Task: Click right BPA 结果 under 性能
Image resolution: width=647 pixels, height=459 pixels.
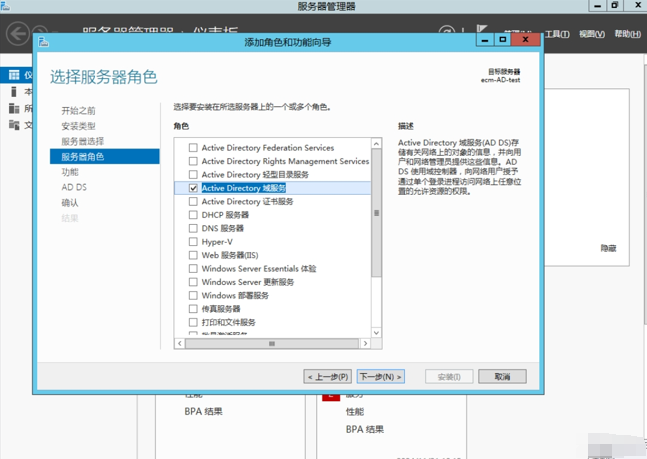Action: (x=365, y=429)
